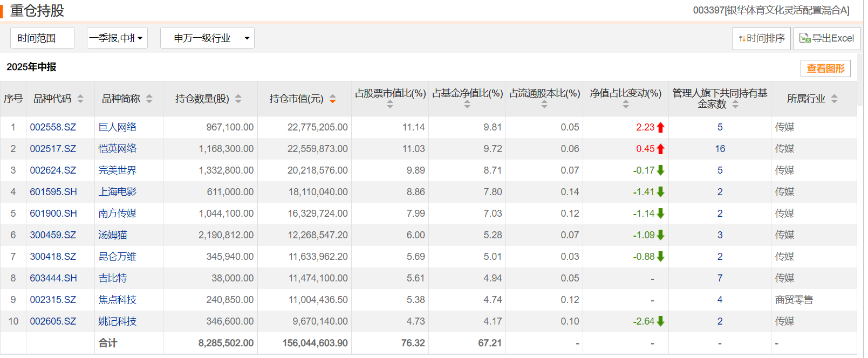The height and width of the screenshot is (358, 868).
Task: Open stock code 002624.SZ link
Action: (x=53, y=170)
